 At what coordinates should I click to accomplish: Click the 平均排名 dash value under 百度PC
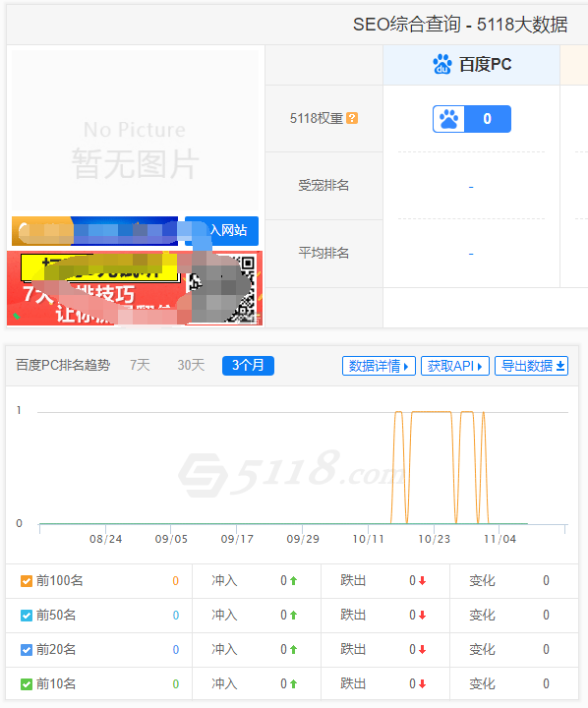pyautogui.click(x=471, y=255)
